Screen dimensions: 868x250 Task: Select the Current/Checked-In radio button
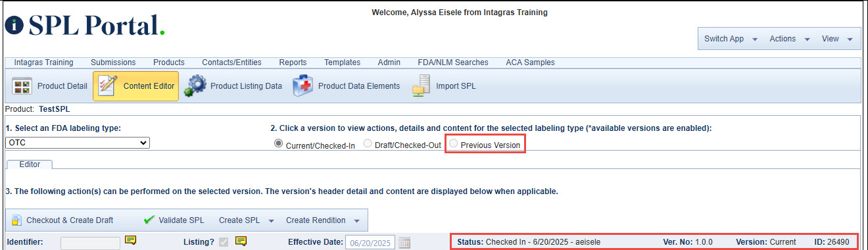(x=278, y=143)
